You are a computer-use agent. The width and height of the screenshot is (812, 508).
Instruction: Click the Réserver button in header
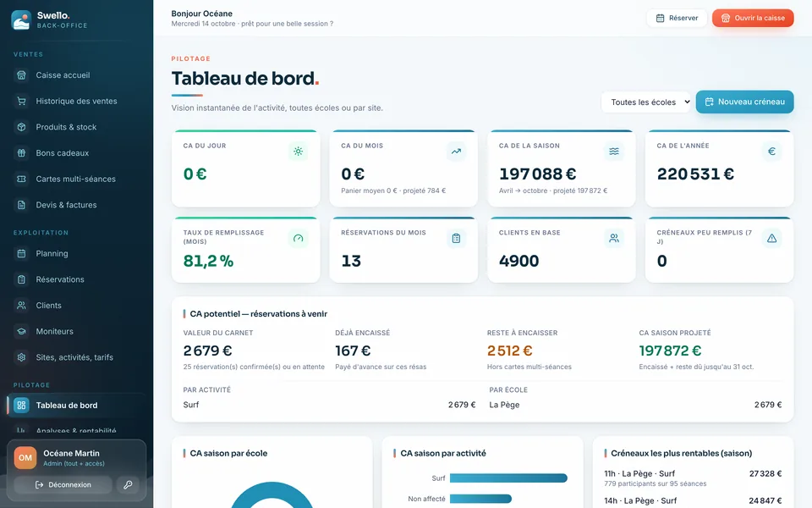click(x=677, y=18)
